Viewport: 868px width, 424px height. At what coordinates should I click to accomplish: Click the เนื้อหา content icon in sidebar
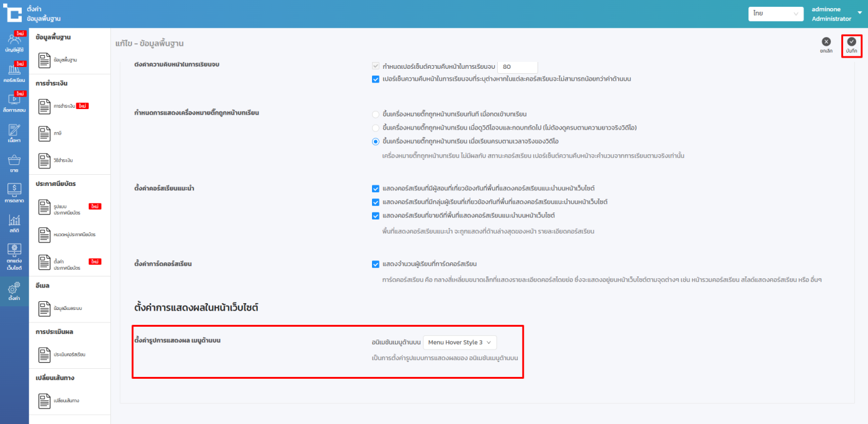click(x=14, y=133)
